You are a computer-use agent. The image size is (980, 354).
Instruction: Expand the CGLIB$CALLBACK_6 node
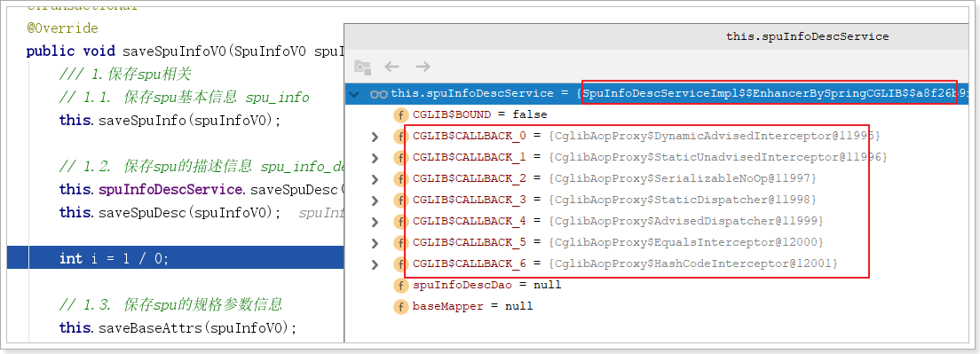(x=375, y=264)
